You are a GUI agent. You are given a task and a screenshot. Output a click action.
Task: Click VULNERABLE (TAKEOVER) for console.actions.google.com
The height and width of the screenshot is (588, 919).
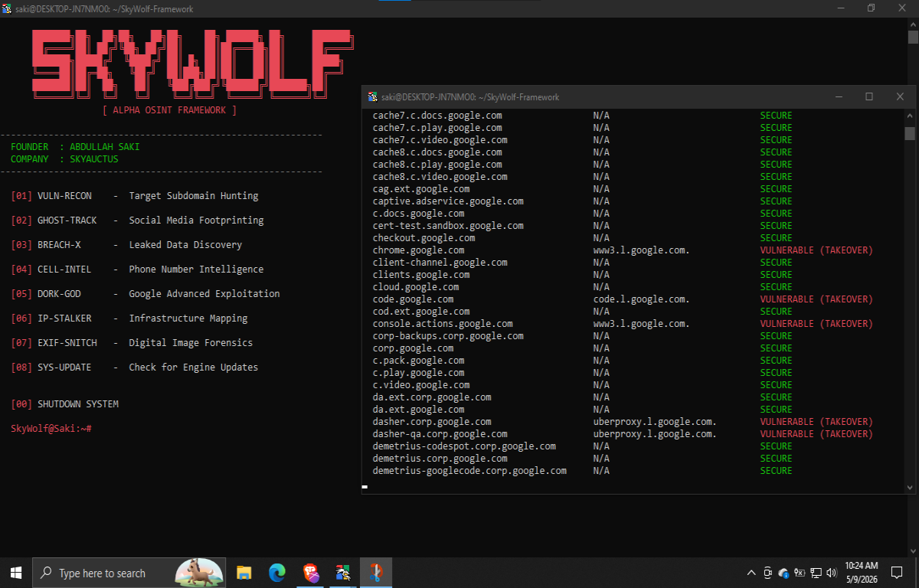pos(816,324)
